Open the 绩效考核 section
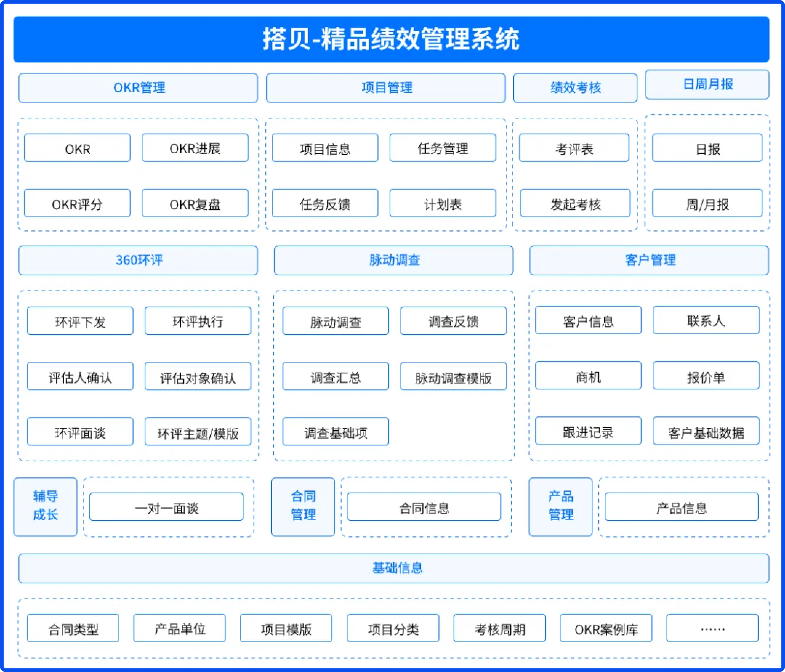785x672 pixels. click(575, 88)
